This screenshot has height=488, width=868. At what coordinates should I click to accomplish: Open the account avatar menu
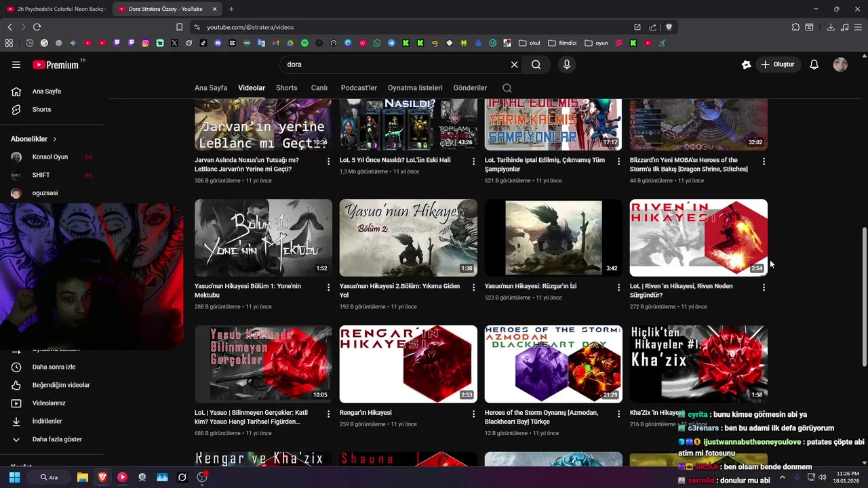coord(840,64)
